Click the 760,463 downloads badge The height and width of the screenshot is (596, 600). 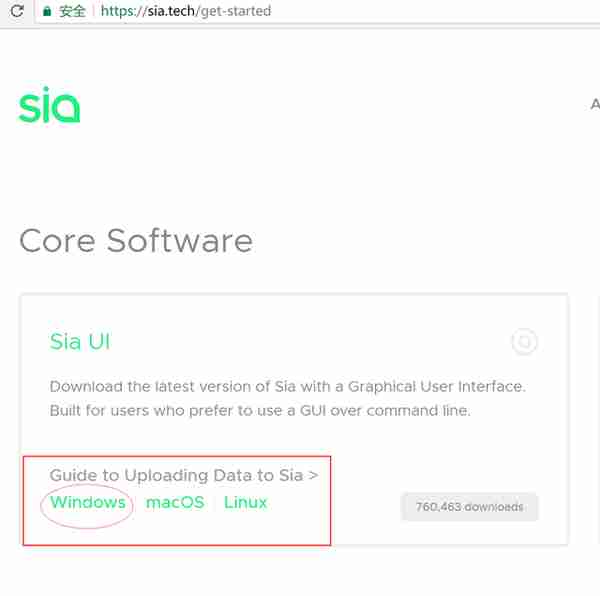(469, 507)
